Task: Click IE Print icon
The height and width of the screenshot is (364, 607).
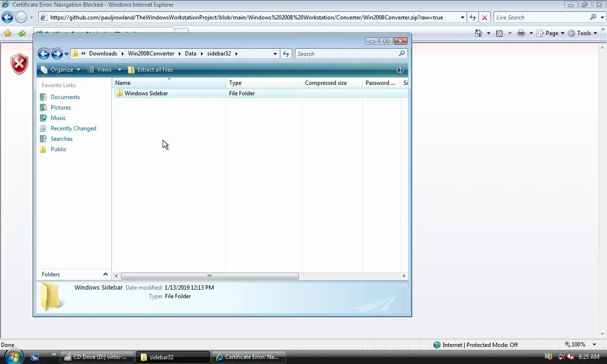Action: pos(521,33)
